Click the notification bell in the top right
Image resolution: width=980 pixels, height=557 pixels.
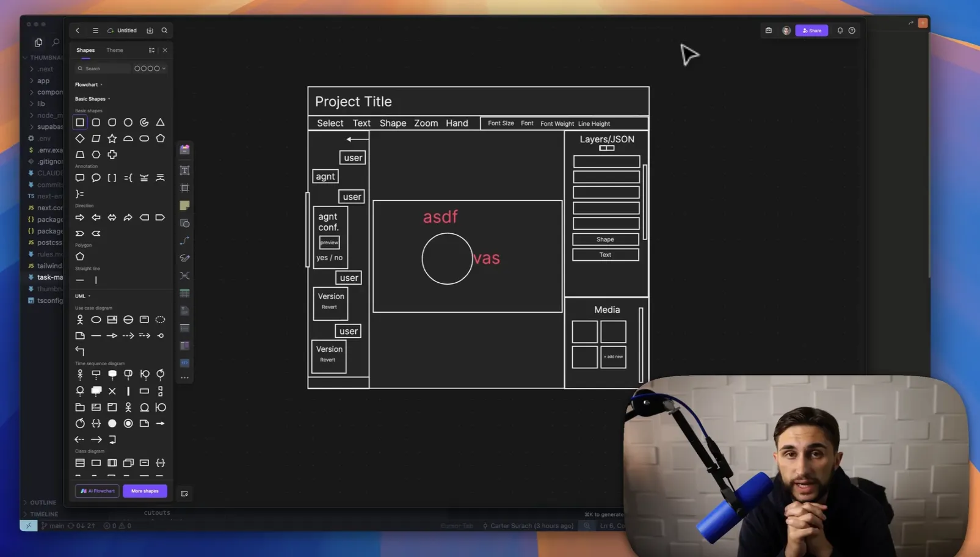[x=840, y=30]
